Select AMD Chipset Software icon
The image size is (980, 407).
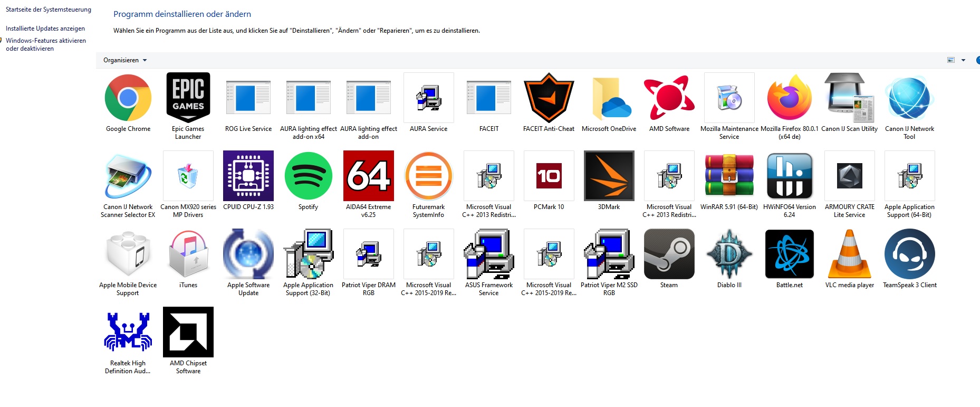(x=188, y=332)
